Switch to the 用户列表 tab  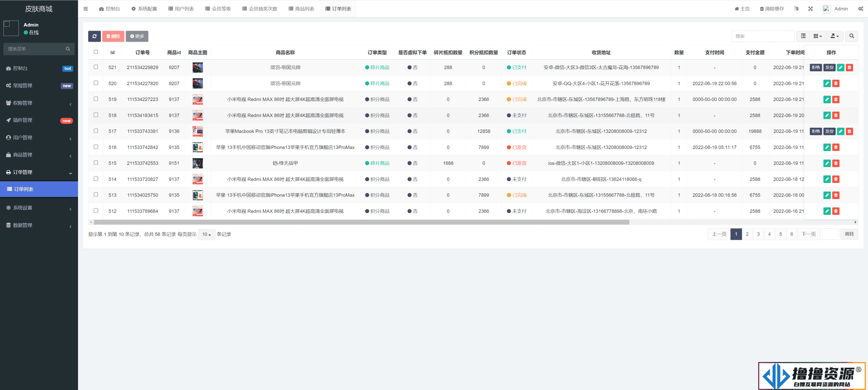pos(181,8)
